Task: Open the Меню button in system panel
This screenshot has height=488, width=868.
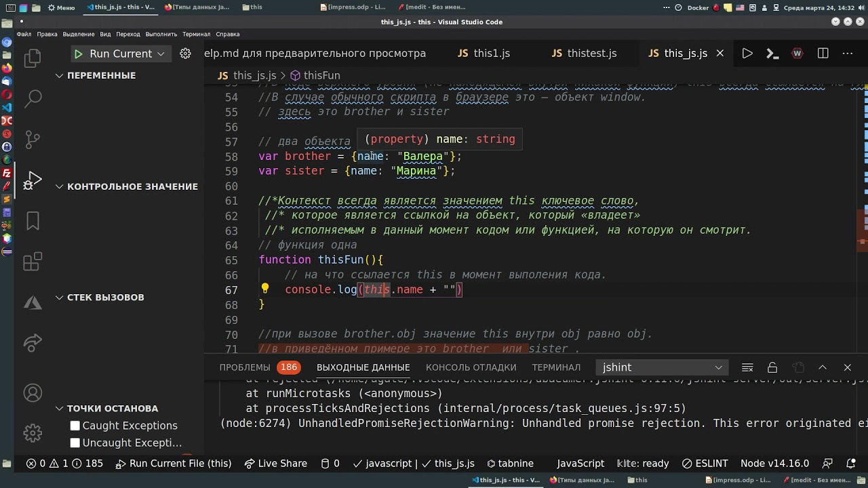Action: pyautogui.click(x=60, y=7)
